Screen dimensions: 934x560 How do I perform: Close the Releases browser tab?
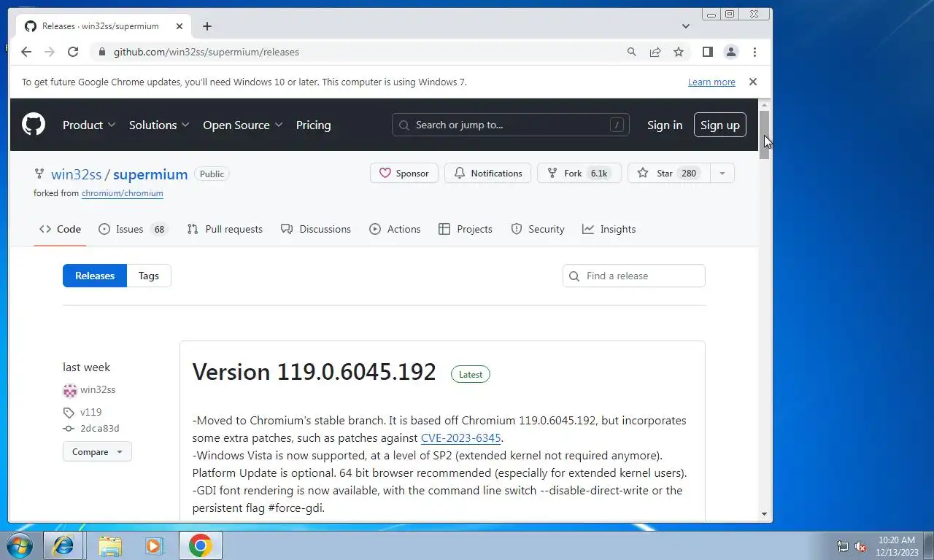pyautogui.click(x=180, y=26)
